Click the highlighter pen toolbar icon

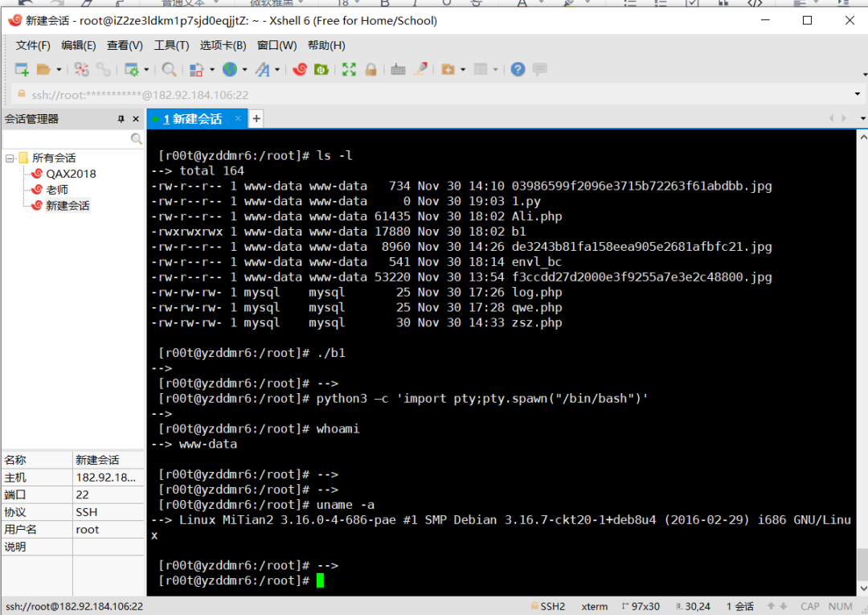click(420, 69)
